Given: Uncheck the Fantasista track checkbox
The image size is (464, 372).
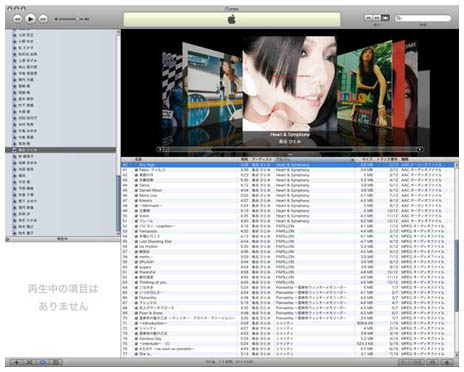Looking at the screenshot, I should click(x=136, y=231).
